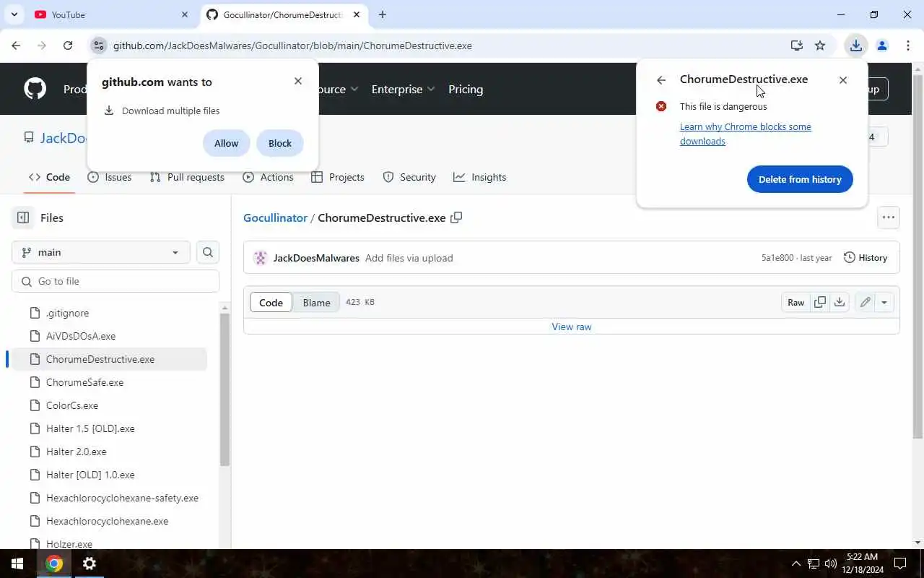924x578 pixels.
Task: Open the Windows Start button
Action: tap(17, 564)
